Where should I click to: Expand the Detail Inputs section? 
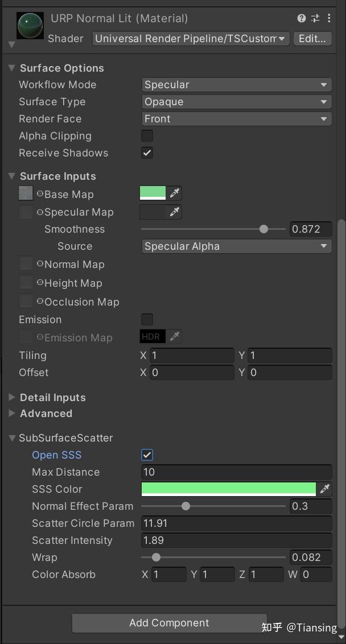[11, 397]
